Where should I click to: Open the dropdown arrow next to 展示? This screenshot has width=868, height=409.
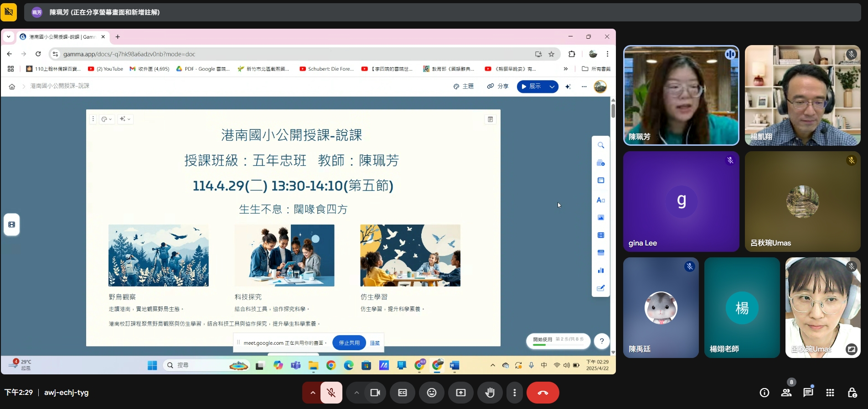coord(552,87)
